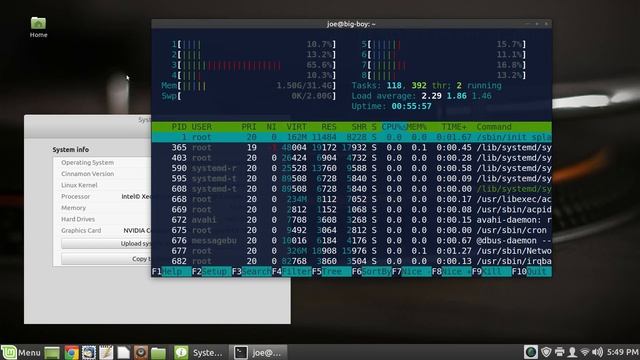Click F7 Nice minus in htop footer
640x360 pixels.
point(411,271)
